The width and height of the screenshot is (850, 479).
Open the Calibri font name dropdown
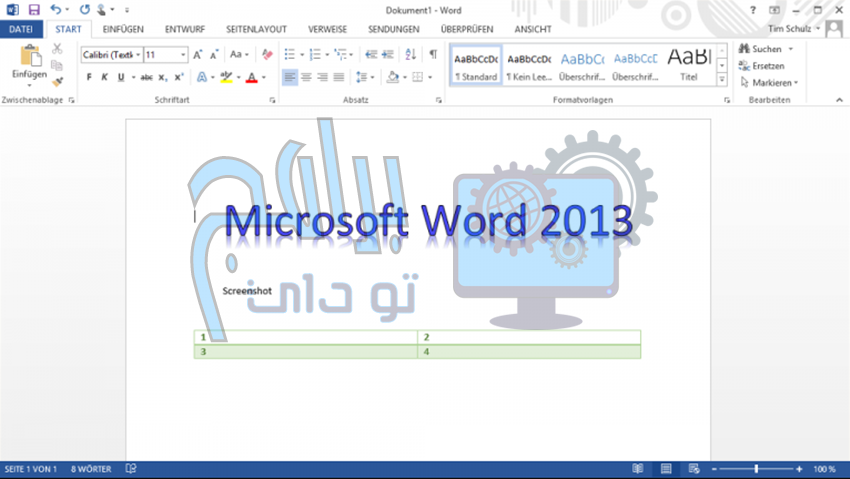[x=111, y=54]
